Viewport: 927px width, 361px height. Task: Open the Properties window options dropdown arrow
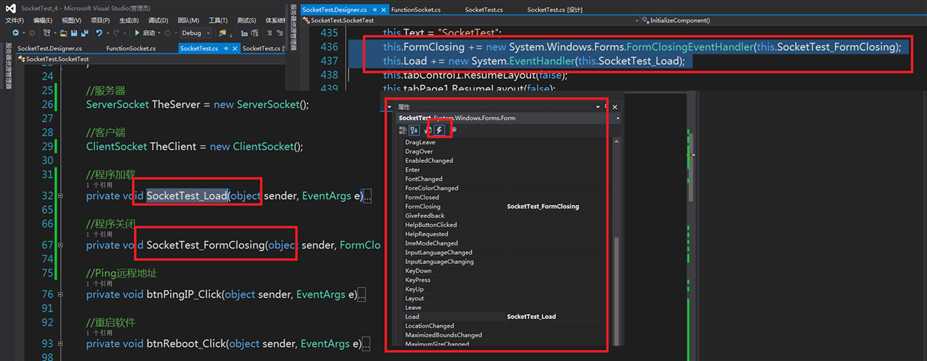[598, 107]
